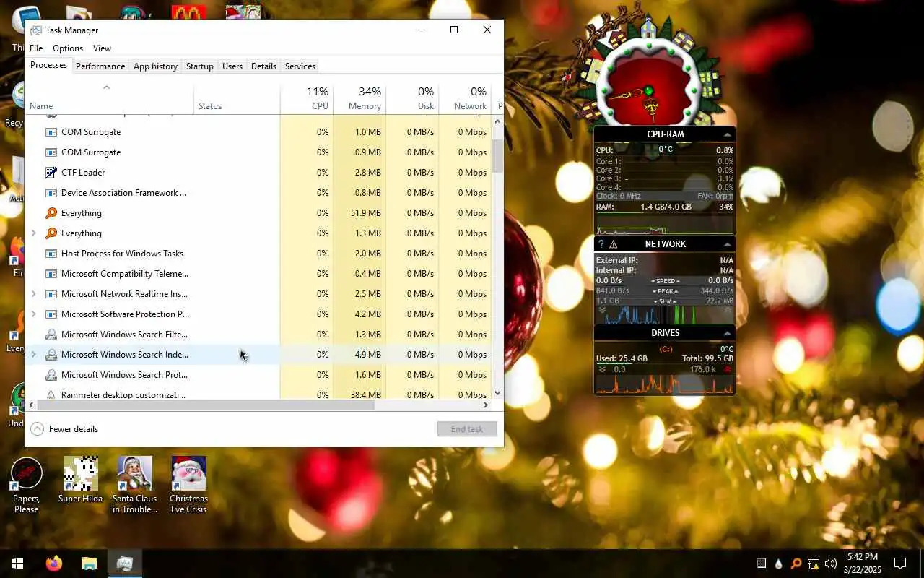The height and width of the screenshot is (578, 924).
Task: Switch to the Details tab
Action: coord(263,66)
